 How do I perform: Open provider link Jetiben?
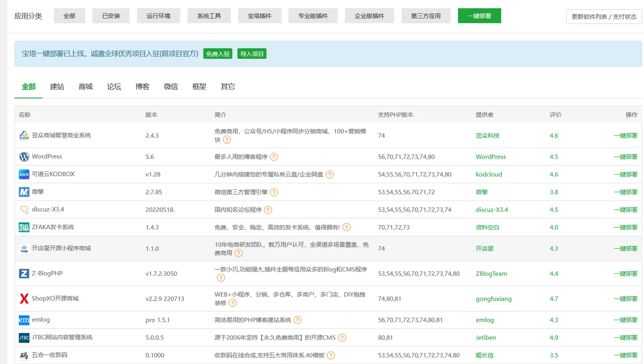486,338
